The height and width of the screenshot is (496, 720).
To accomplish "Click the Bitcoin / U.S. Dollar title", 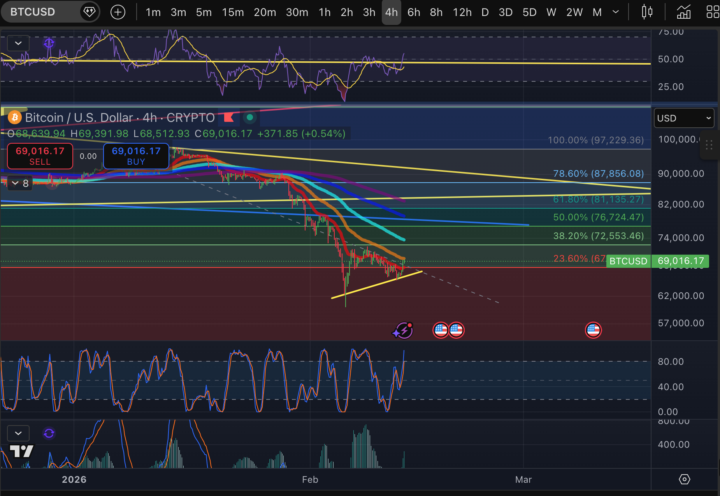I will pyautogui.click(x=119, y=118).
